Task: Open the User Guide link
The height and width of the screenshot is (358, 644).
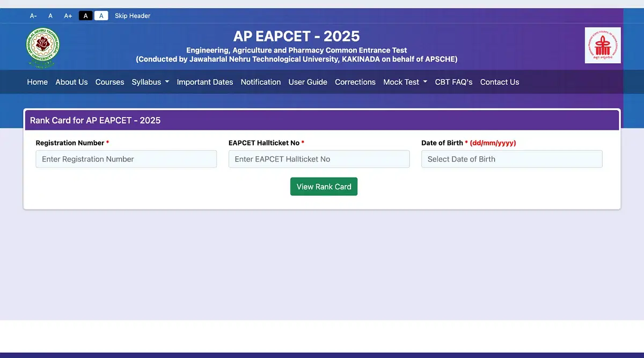Action: pyautogui.click(x=308, y=82)
